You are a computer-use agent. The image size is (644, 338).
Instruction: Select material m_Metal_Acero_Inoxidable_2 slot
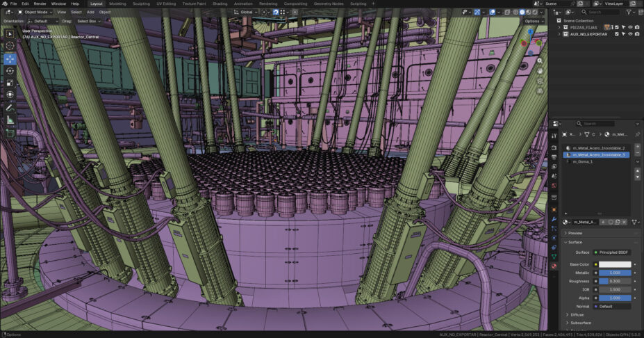(596, 148)
